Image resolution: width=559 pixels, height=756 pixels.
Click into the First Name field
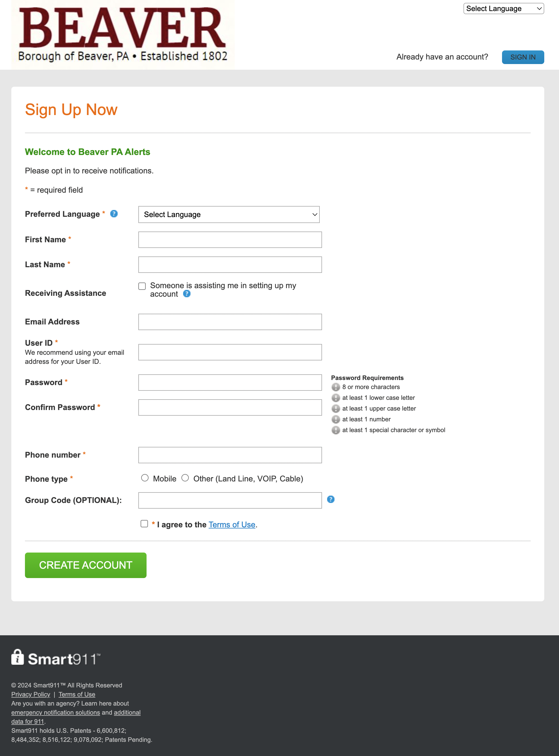pyautogui.click(x=230, y=240)
